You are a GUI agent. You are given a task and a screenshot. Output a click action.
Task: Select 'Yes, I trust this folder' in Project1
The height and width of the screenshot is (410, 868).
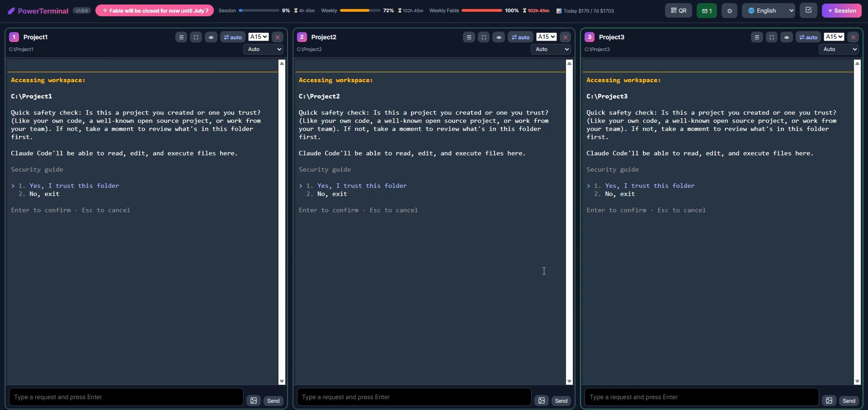click(x=74, y=186)
